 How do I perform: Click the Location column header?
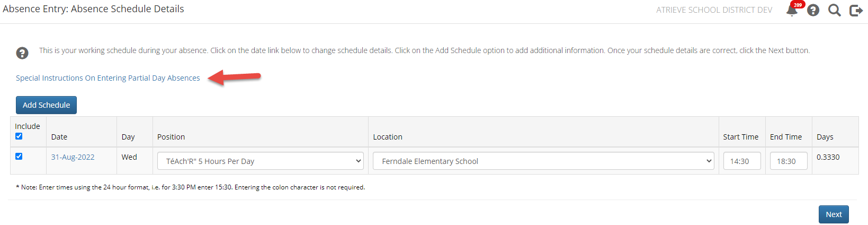(388, 137)
